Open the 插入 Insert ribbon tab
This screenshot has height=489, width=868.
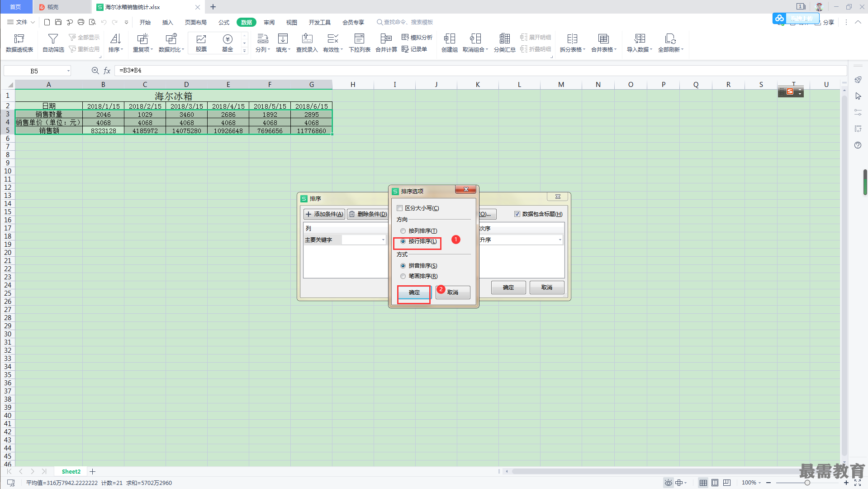point(168,22)
